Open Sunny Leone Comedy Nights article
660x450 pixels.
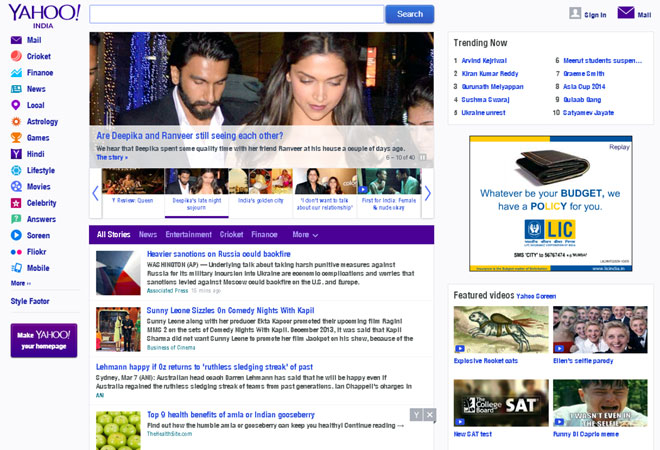pos(230,310)
